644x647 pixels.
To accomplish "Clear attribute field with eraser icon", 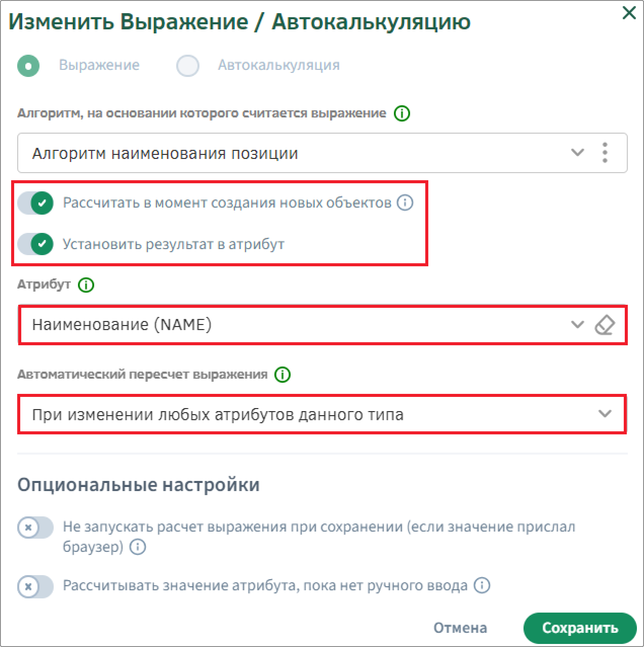I will pyautogui.click(x=605, y=325).
